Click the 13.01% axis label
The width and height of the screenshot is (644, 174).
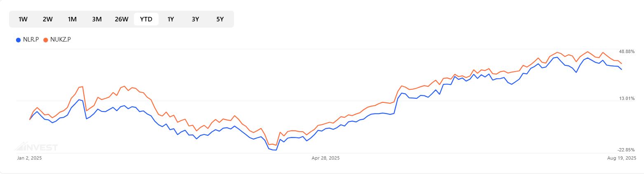click(x=626, y=98)
